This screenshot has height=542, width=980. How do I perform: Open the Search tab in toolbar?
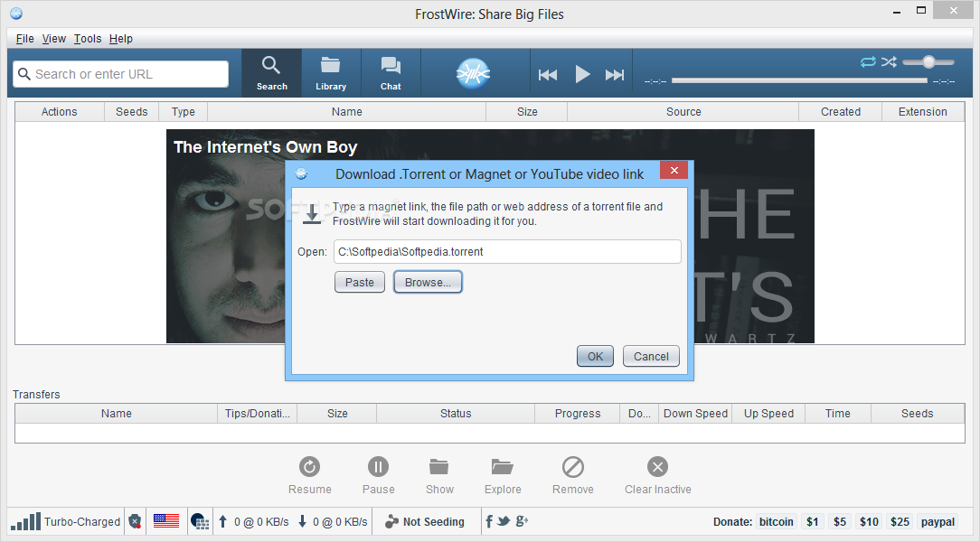271,73
